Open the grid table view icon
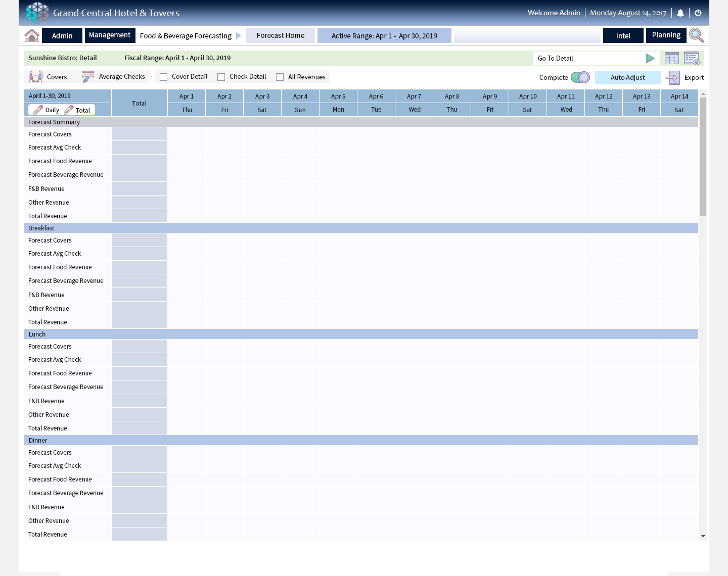 (672, 58)
